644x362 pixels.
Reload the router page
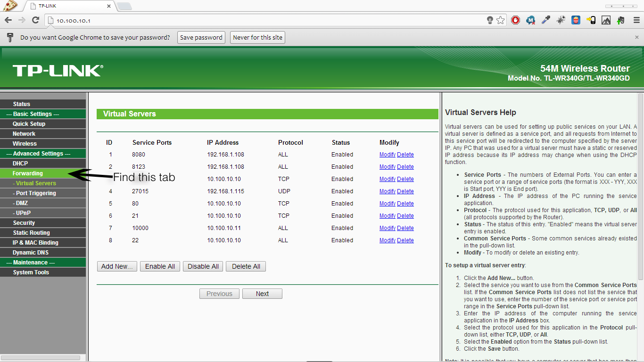[x=35, y=20]
